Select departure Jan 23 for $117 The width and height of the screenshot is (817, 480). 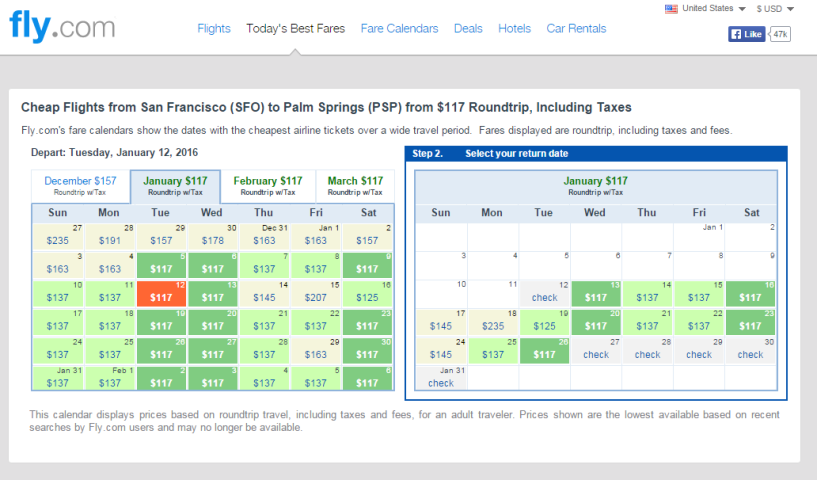[367, 322]
